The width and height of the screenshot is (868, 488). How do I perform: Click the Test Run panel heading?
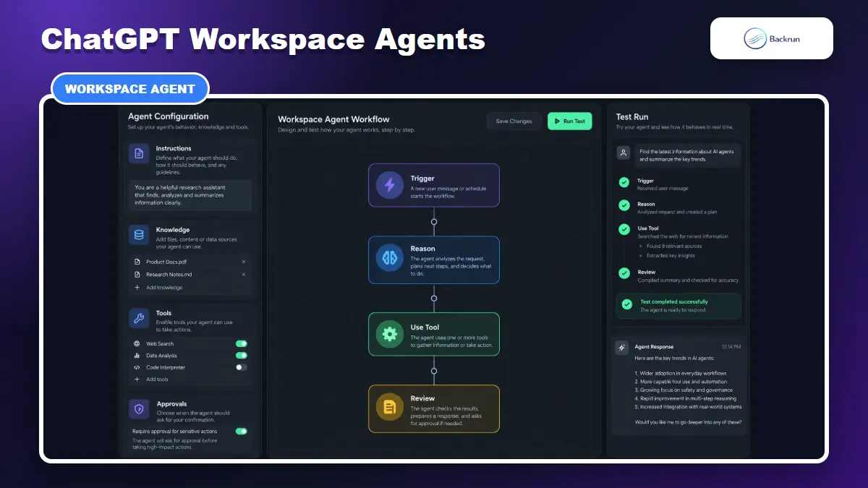pos(632,116)
